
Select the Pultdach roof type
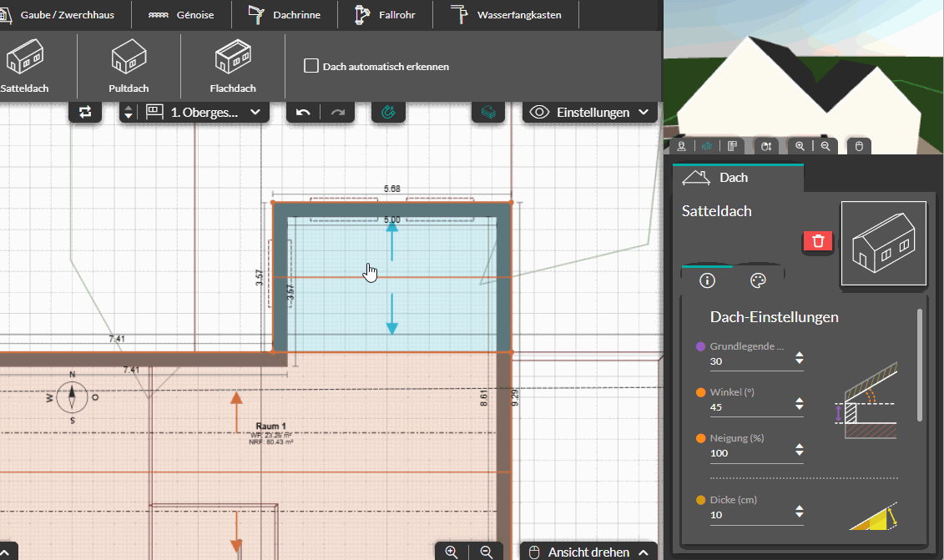tap(129, 66)
